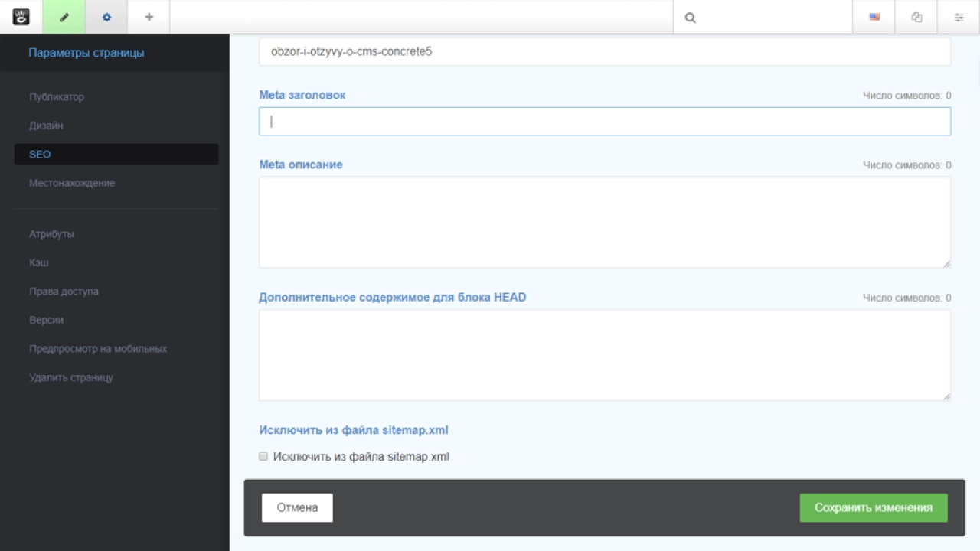Open the pages sitemap icon

[916, 17]
